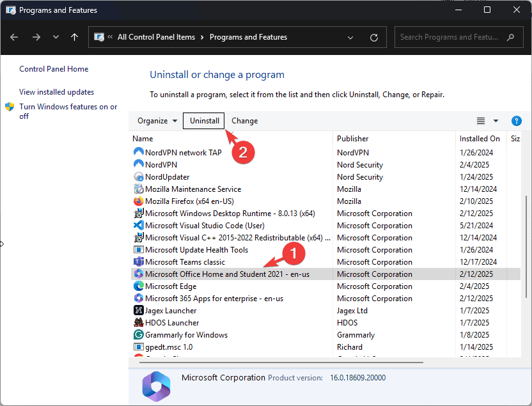Click the Microsoft Edge icon
The height and width of the screenshot is (406, 532).
(138, 286)
